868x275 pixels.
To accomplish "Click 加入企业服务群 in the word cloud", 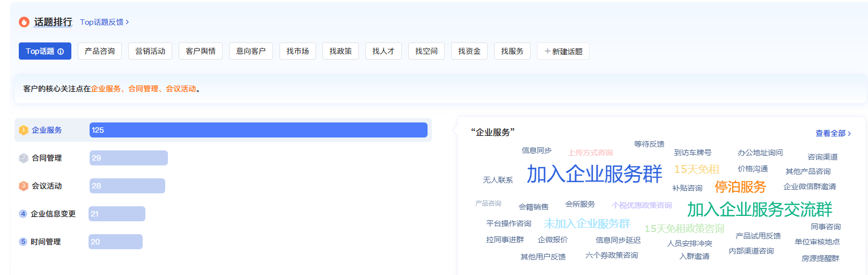I will pyautogui.click(x=594, y=174).
